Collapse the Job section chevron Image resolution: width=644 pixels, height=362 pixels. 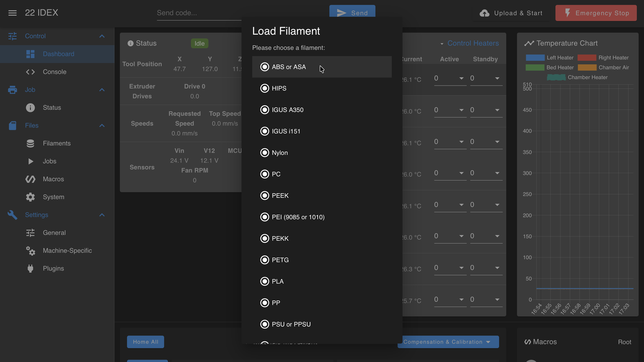pyautogui.click(x=102, y=90)
